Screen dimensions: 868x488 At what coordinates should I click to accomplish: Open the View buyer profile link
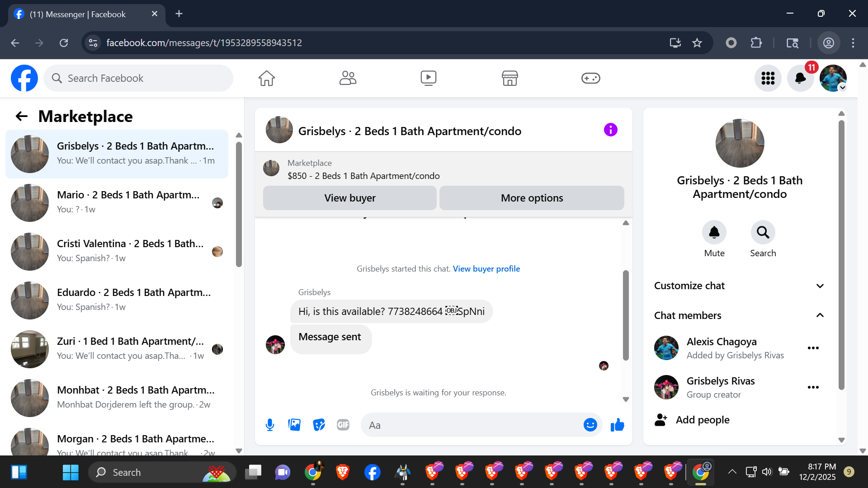click(486, 269)
